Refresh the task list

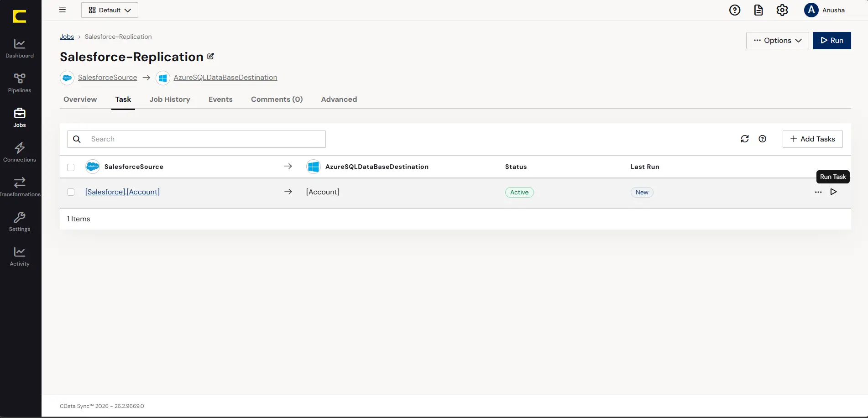pyautogui.click(x=745, y=139)
